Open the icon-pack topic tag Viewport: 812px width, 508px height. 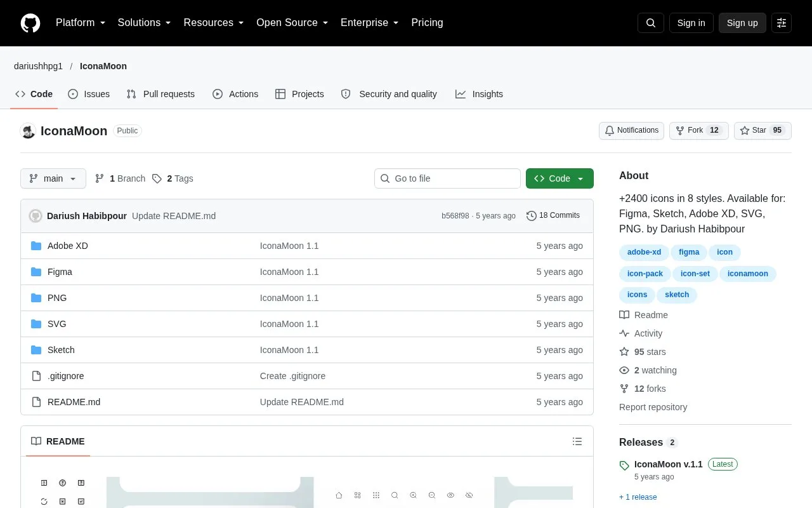click(x=645, y=274)
